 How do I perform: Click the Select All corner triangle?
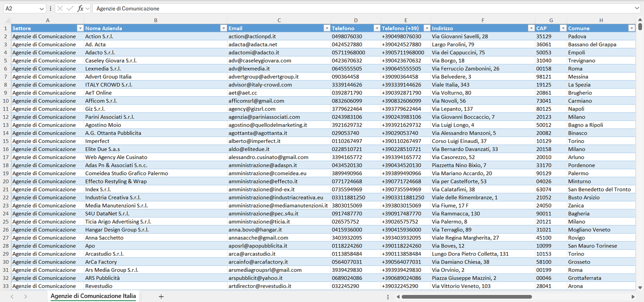tap(7, 20)
